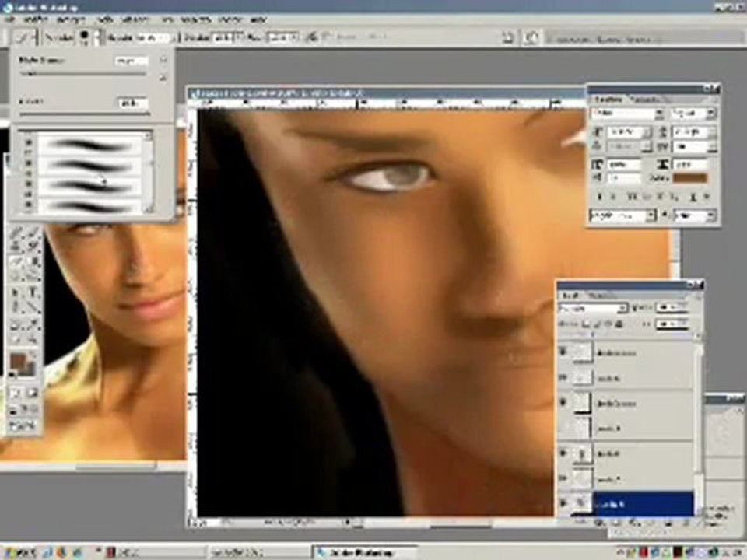Toggle Strikethrough in Character panel

click(x=707, y=197)
